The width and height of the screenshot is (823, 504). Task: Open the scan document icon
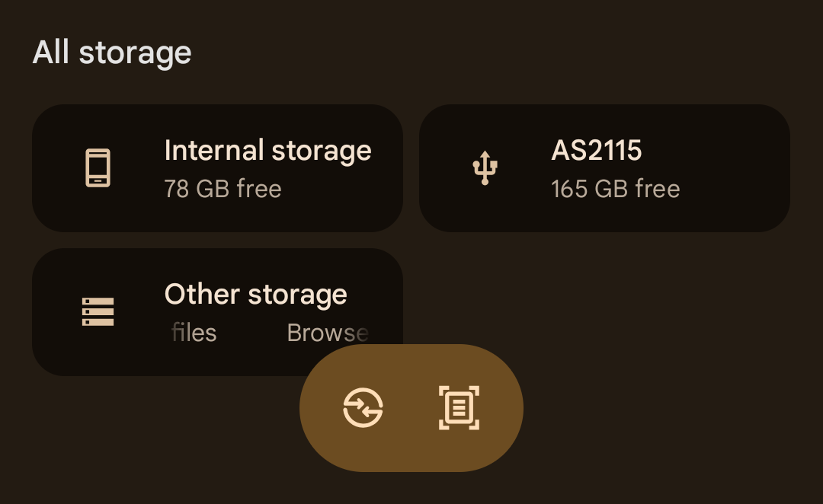pyautogui.click(x=459, y=408)
